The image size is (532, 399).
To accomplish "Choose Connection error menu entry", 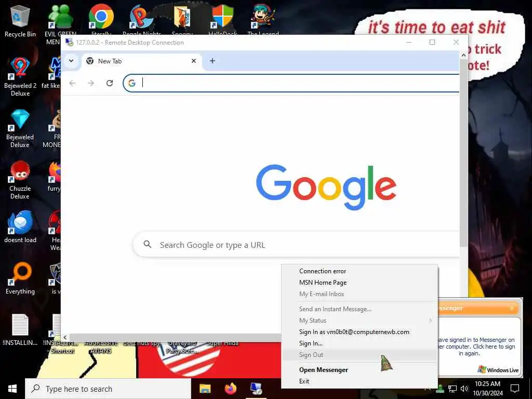I will point(360,271).
